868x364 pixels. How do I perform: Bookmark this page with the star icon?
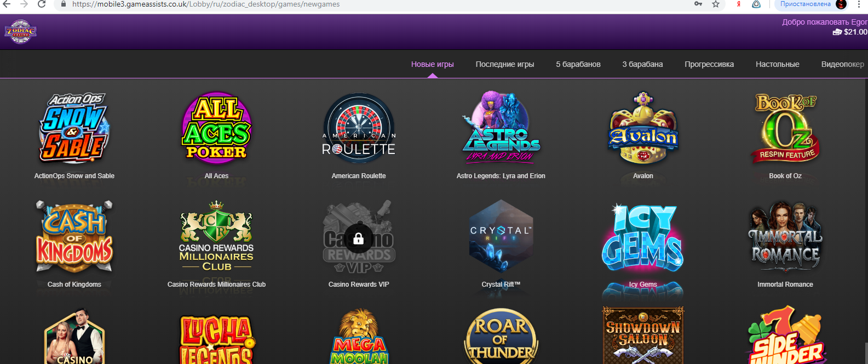point(715,4)
